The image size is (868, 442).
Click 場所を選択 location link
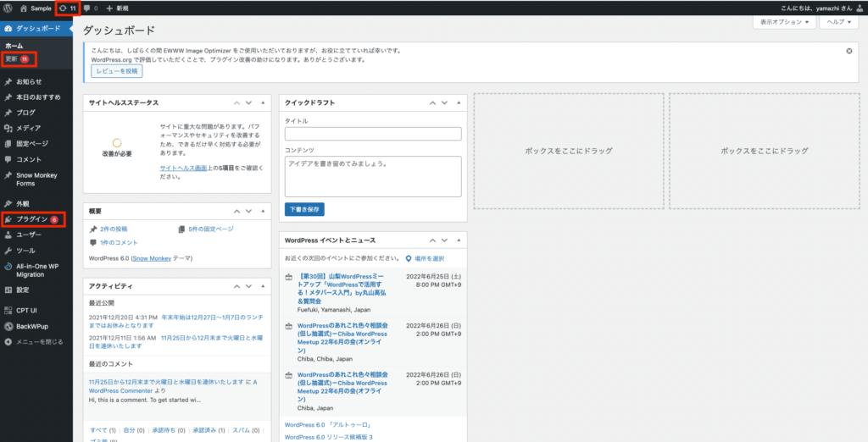pos(429,259)
